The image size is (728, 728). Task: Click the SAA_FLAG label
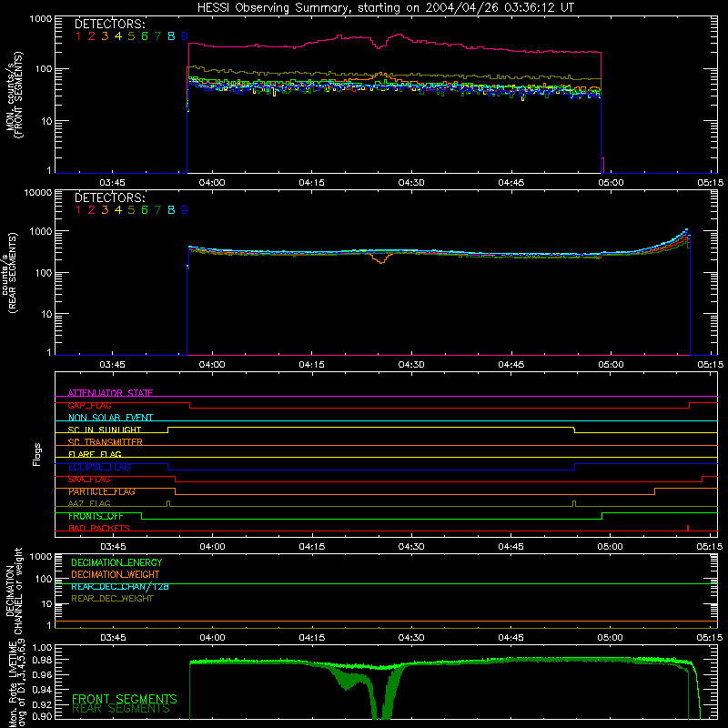pyautogui.click(x=89, y=480)
